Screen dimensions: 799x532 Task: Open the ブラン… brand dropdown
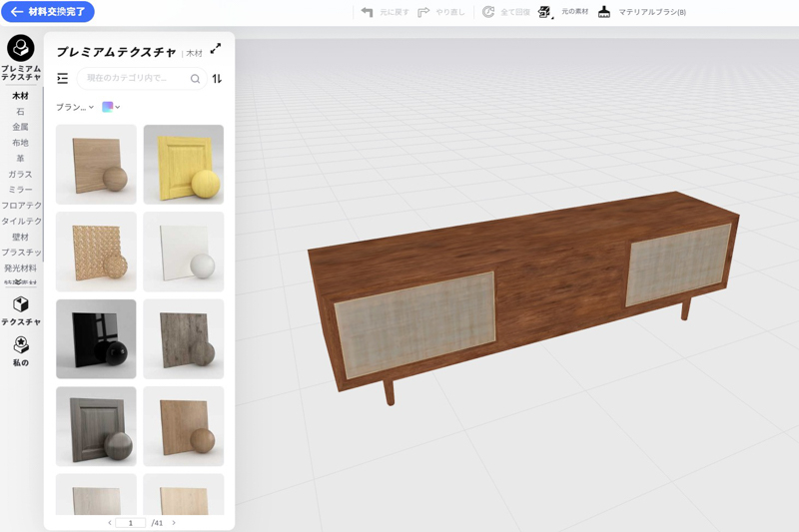(x=75, y=107)
